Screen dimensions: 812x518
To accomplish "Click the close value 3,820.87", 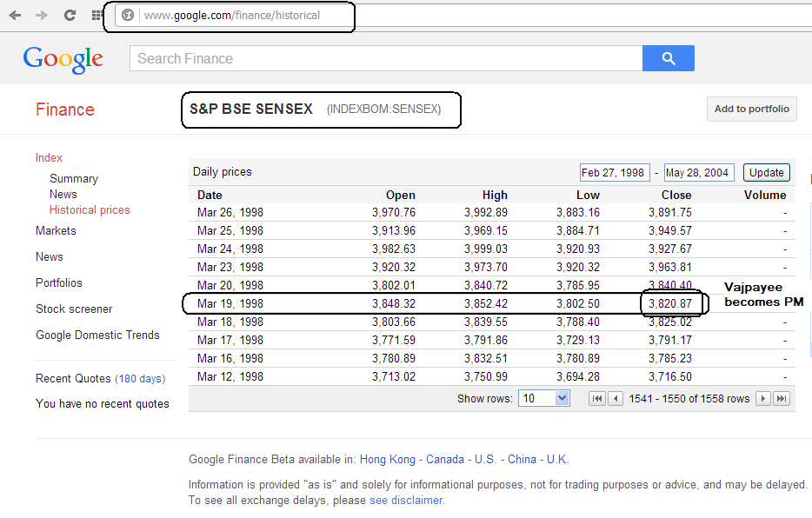I will point(670,304).
